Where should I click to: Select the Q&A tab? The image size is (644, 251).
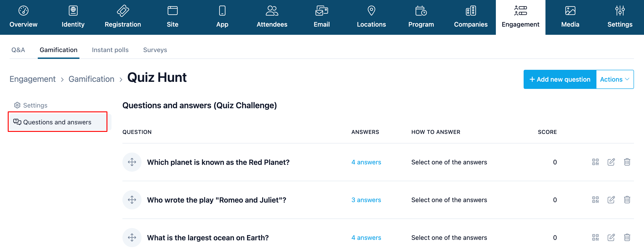coord(18,50)
